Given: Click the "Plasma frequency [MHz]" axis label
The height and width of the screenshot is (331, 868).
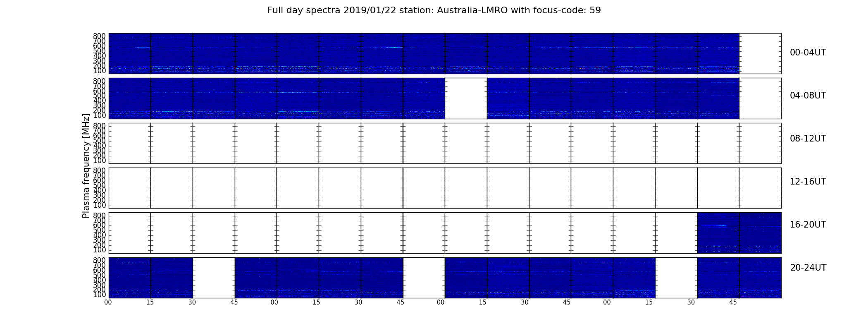Looking at the screenshot, I should [x=86, y=165].
